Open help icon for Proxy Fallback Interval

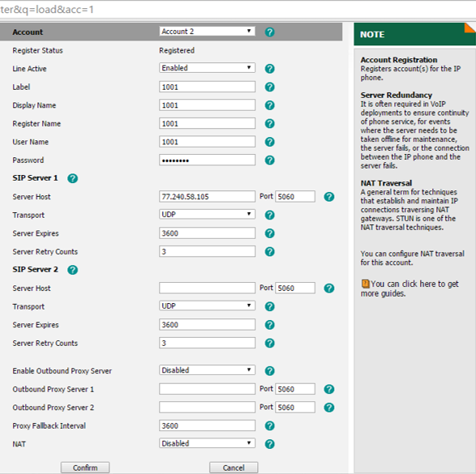tap(269, 425)
